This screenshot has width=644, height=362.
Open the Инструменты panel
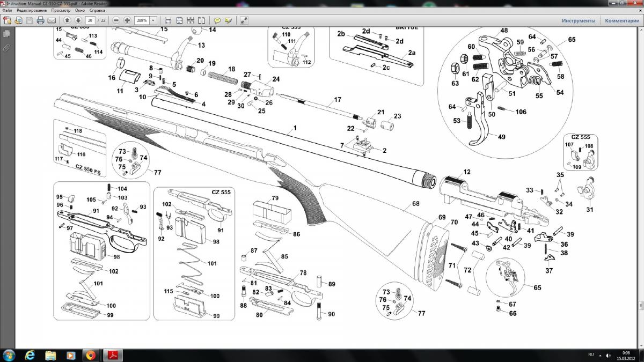point(578,20)
